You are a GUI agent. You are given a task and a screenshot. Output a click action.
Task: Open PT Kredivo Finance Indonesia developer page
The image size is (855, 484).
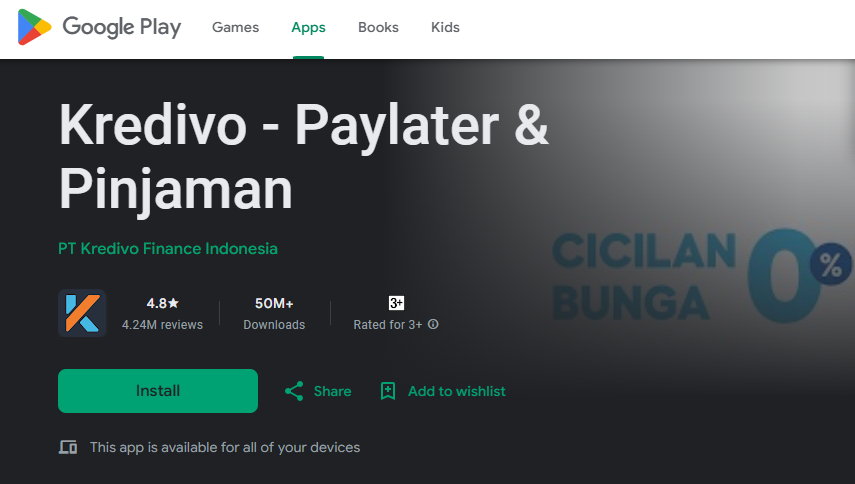[168, 249]
